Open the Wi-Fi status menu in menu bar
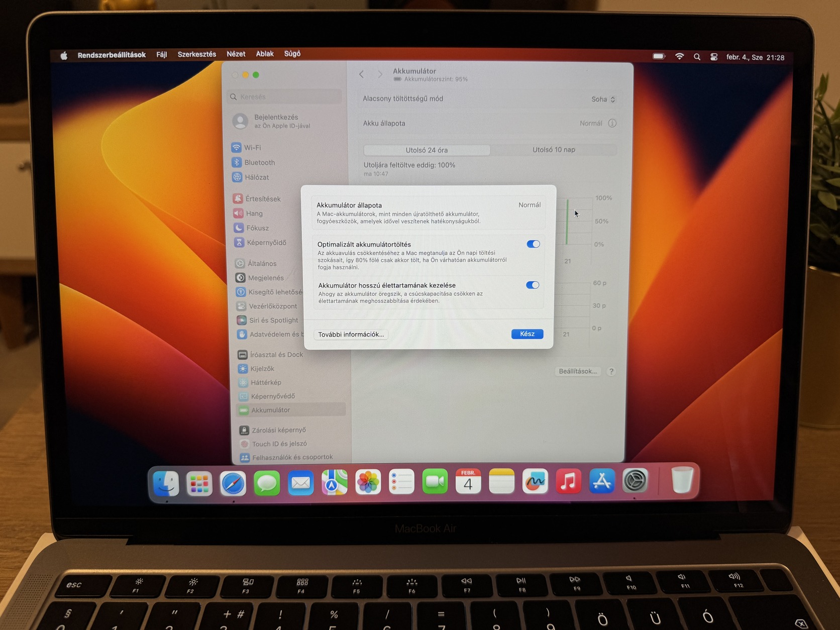This screenshot has width=840, height=630. [680, 56]
